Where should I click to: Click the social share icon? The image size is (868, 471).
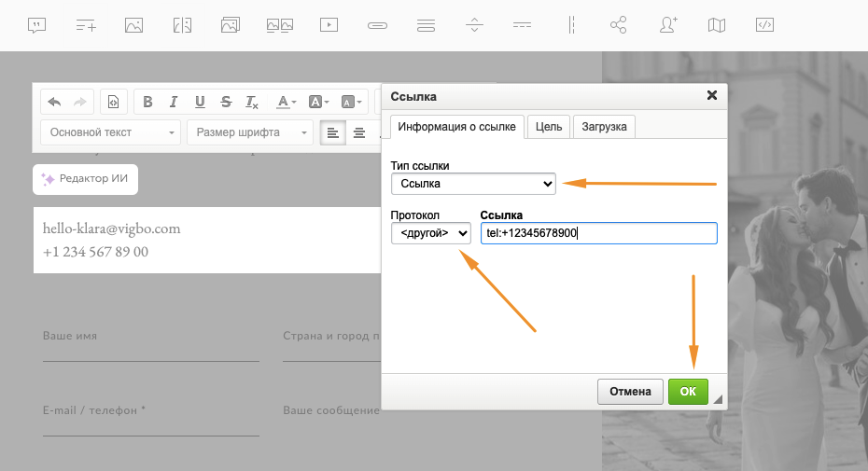pos(618,25)
